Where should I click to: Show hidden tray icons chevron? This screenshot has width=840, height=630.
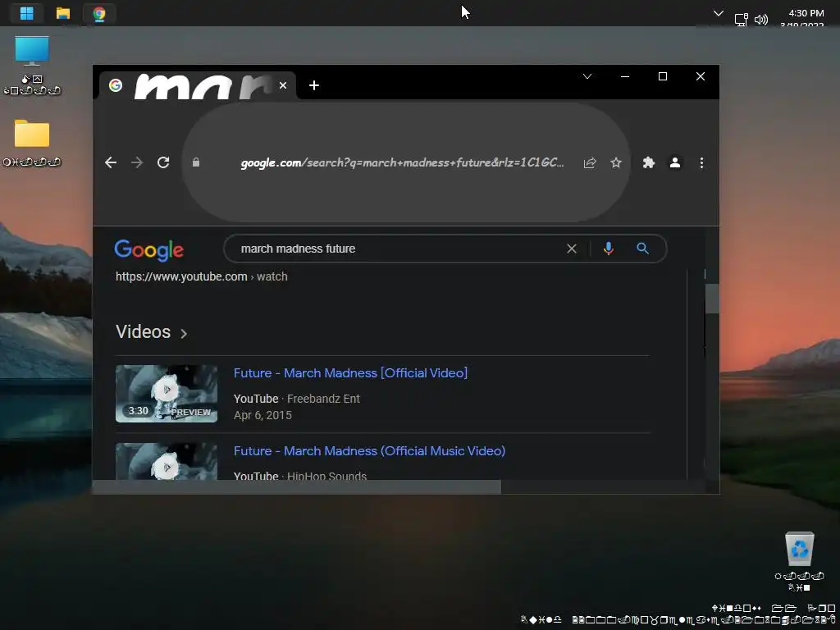[x=719, y=13]
